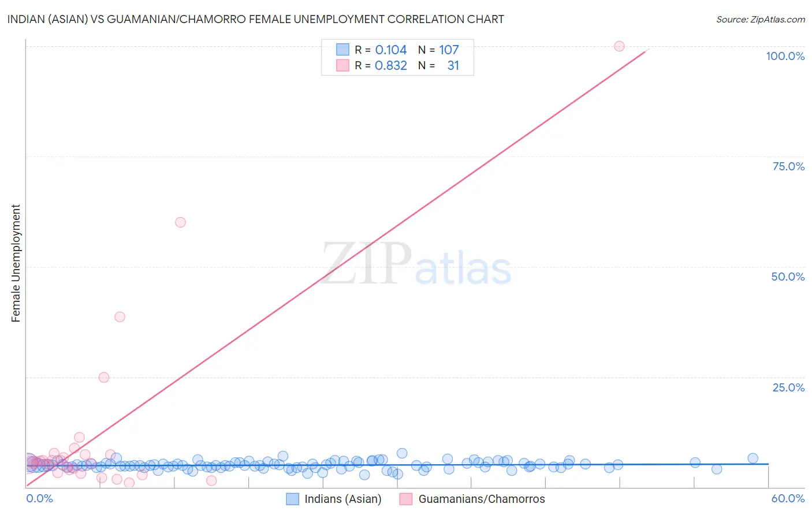Click the 60.0% x-axis tick label

tap(788, 498)
